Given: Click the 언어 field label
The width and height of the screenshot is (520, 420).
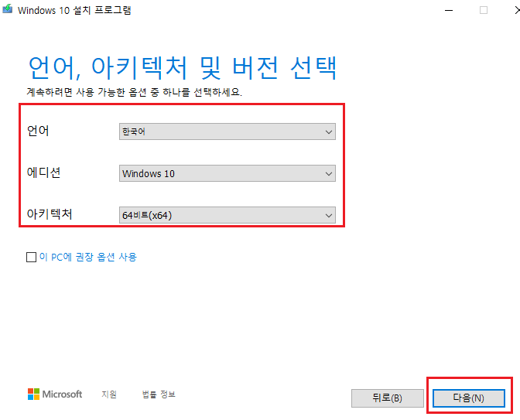Looking at the screenshot, I should click(x=38, y=131).
